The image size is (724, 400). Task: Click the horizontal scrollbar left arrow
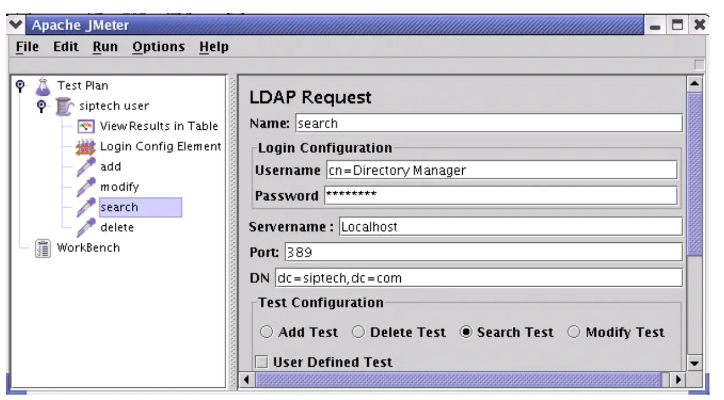pos(247,380)
